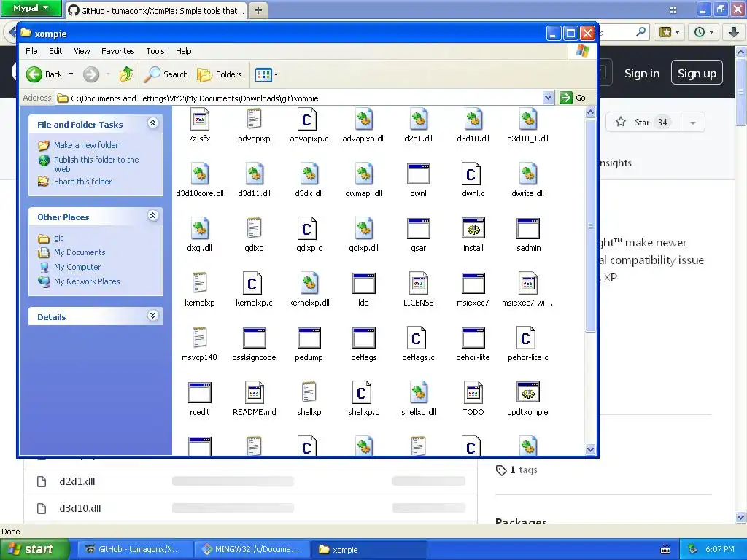Select the README.md file icon
Screen dimensions: 747x560
pos(254,393)
